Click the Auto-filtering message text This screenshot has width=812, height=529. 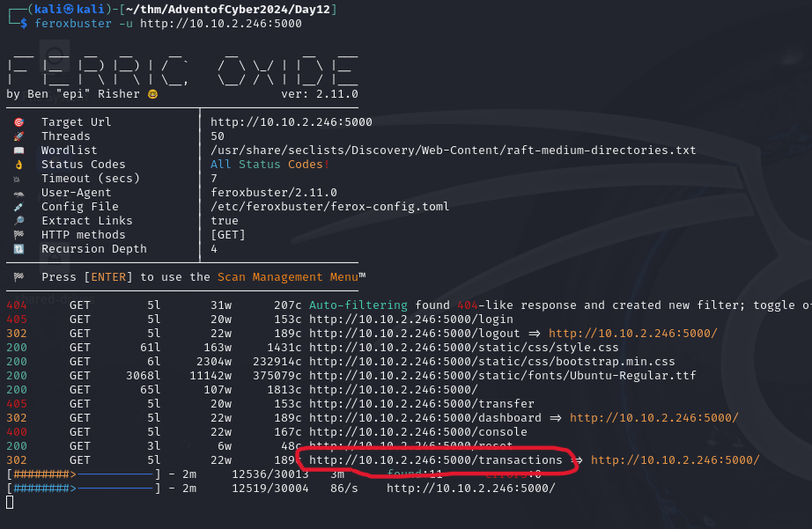(358, 305)
